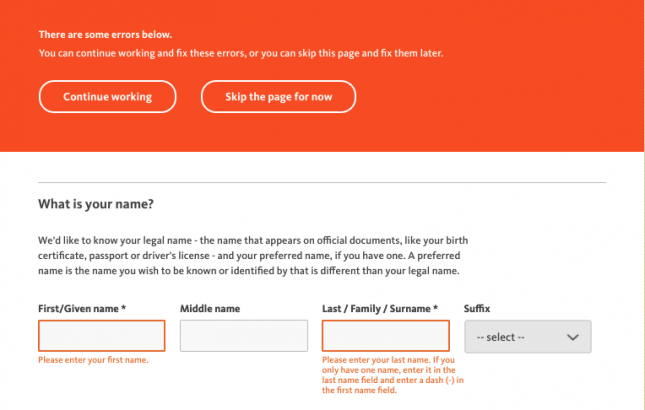
Task: Click the horizontal divider above the name section
Action: (x=321, y=183)
